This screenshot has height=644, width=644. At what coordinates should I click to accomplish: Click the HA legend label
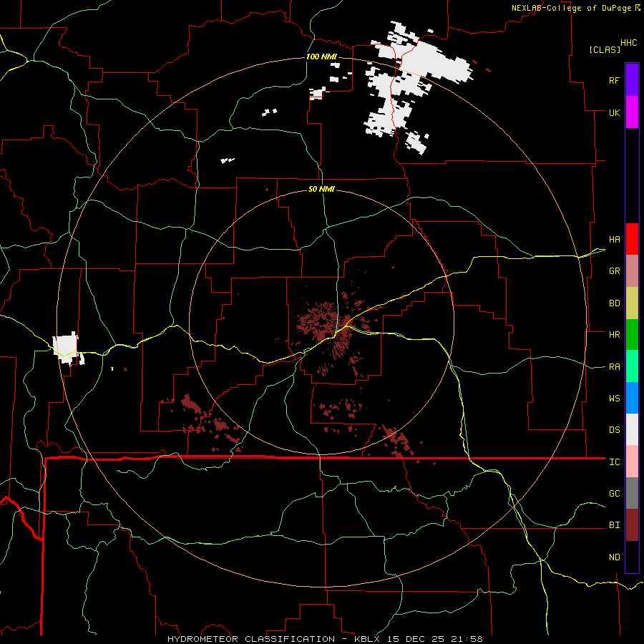(614, 239)
